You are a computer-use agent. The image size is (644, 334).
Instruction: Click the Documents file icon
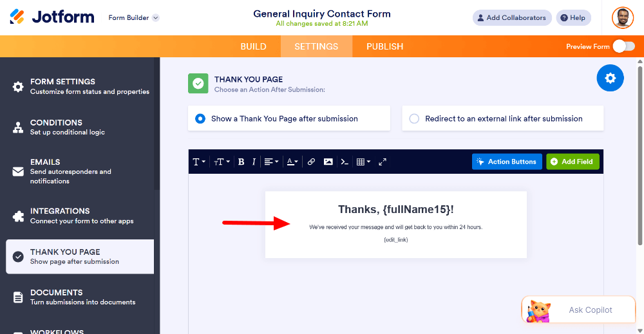pos(18,297)
